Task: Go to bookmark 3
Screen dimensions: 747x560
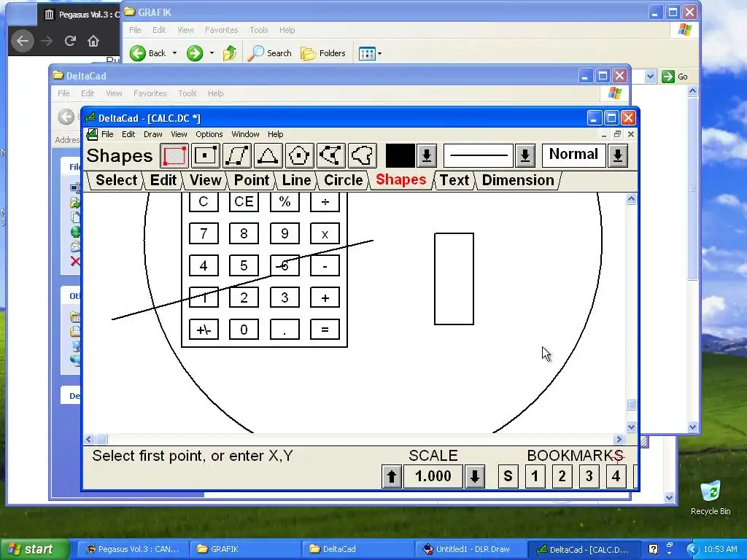Action: click(x=589, y=476)
